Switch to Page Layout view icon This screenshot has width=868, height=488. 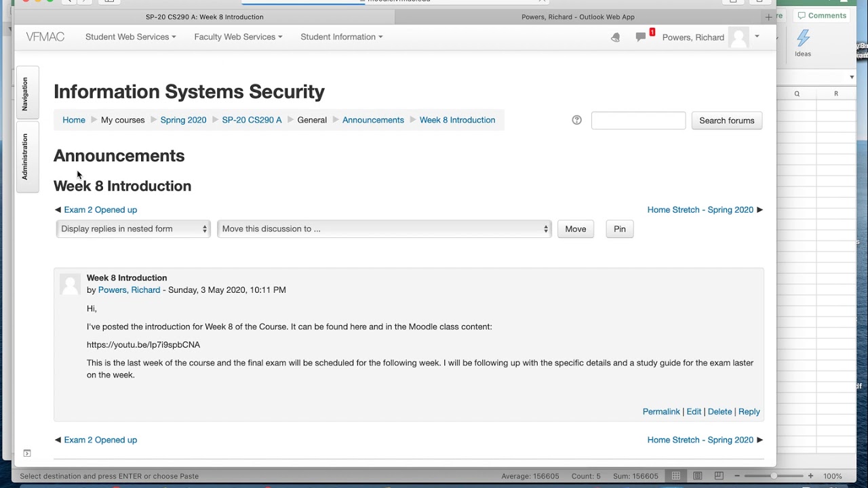(x=697, y=476)
